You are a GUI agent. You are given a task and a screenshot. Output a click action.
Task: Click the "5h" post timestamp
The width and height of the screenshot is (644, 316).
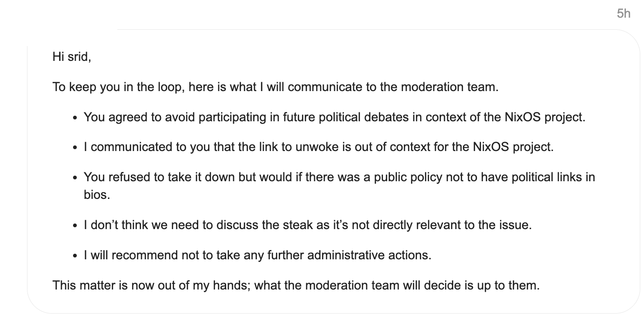click(624, 14)
